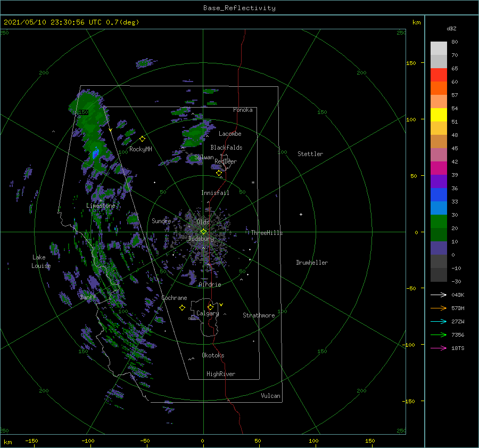The width and height of the screenshot is (479, 448).
Task: Select the blue 33-36 dBZ color swatch
Action: click(x=439, y=195)
